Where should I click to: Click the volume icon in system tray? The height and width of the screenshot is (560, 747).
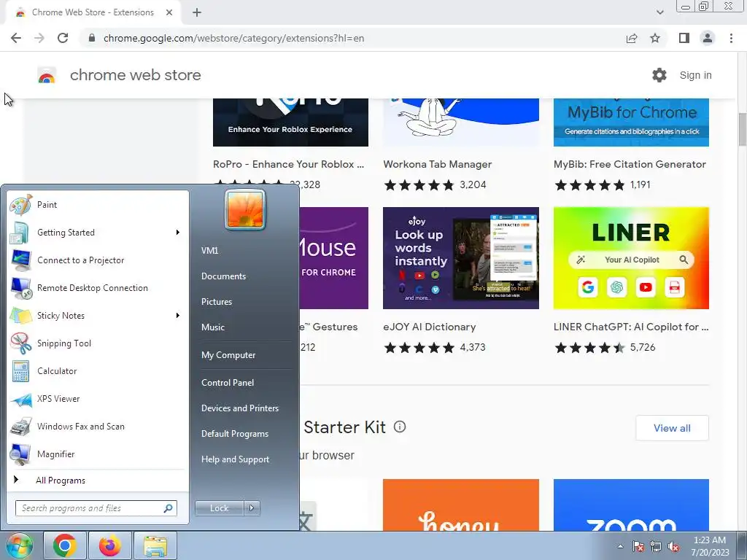pos(673,547)
